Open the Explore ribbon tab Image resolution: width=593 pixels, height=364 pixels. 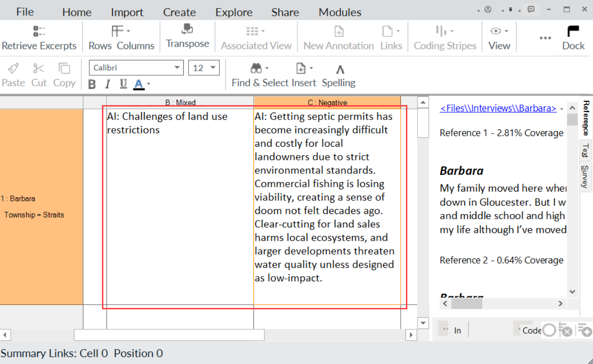point(234,12)
